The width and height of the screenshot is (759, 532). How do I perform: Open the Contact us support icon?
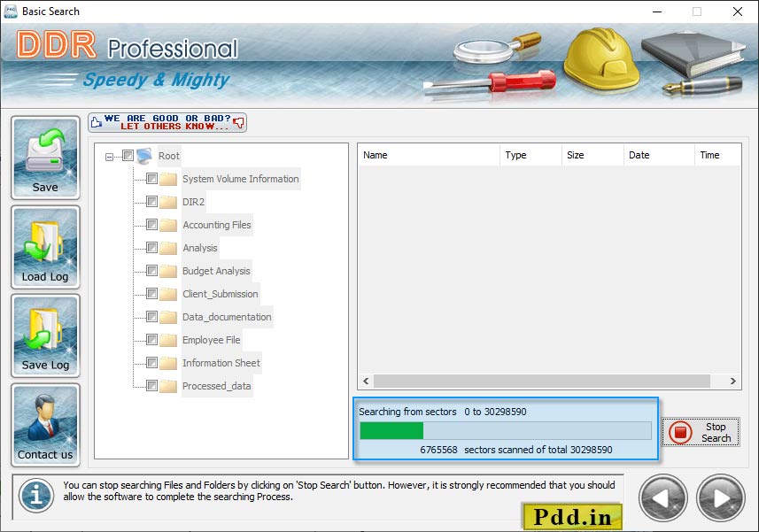tap(45, 425)
